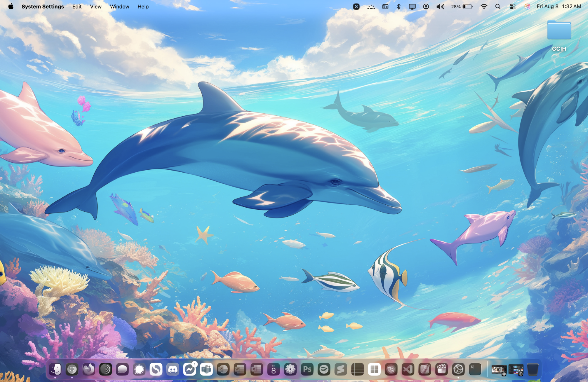
Task: Open Finder from the dock
Action: [55, 369]
